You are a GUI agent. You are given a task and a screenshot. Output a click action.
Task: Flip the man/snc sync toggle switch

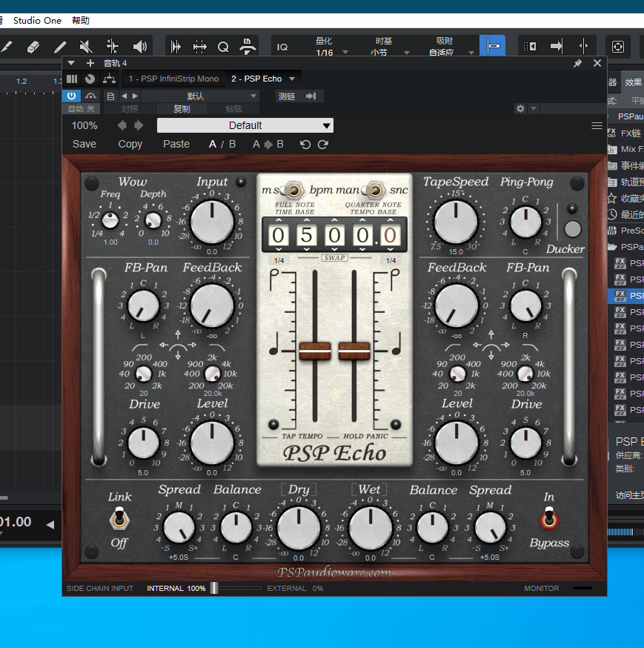tap(373, 191)
